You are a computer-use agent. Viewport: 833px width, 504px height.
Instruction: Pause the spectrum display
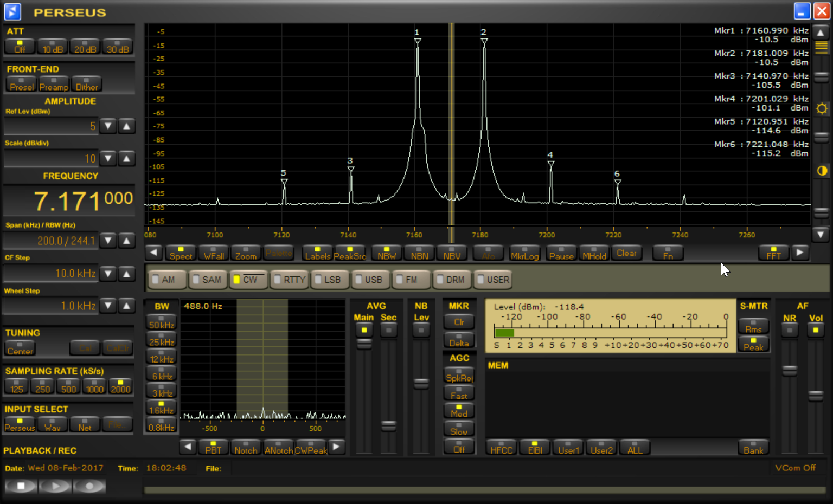(x=561, y=253)
